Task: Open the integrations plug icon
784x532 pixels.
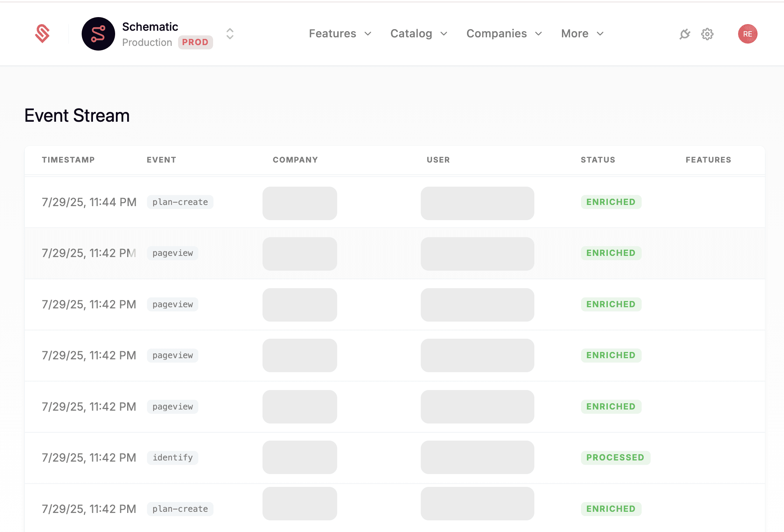Action: (684, 34)
